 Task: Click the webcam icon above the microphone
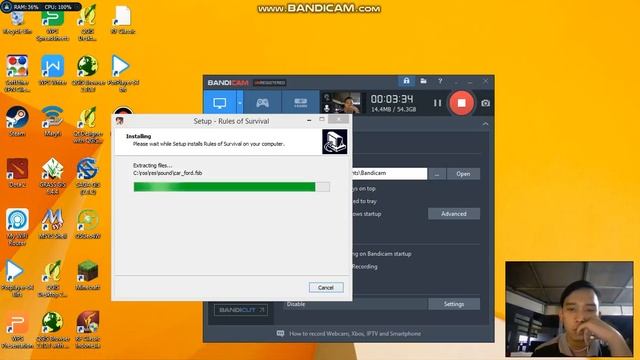(x=327, y=97)
